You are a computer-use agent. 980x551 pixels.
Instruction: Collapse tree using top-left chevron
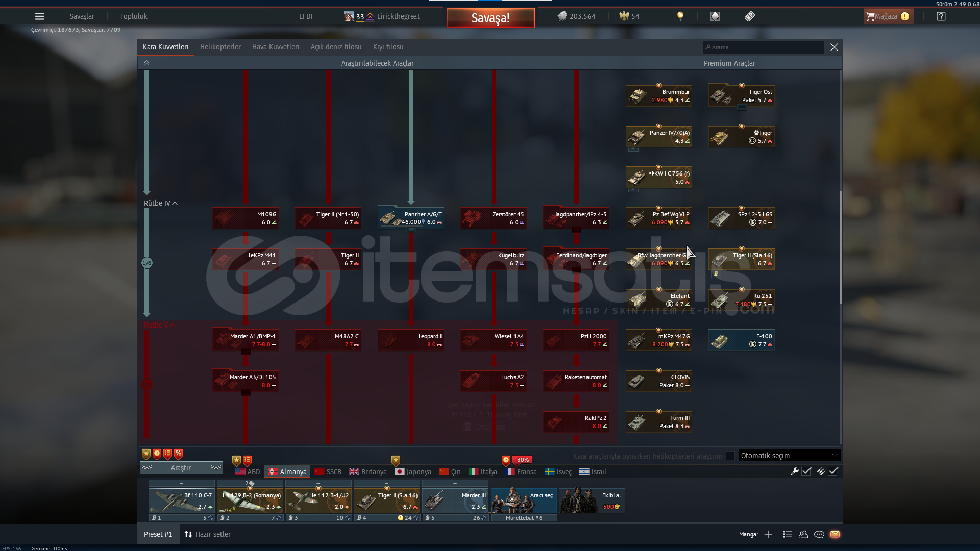[146, 63]
